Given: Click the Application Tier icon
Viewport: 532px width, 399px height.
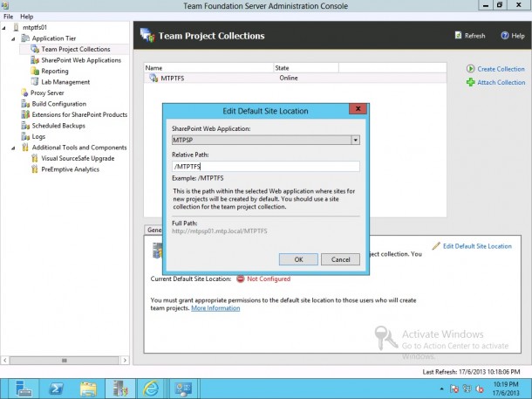Looking at the screenshot, I should pos(25,38).
